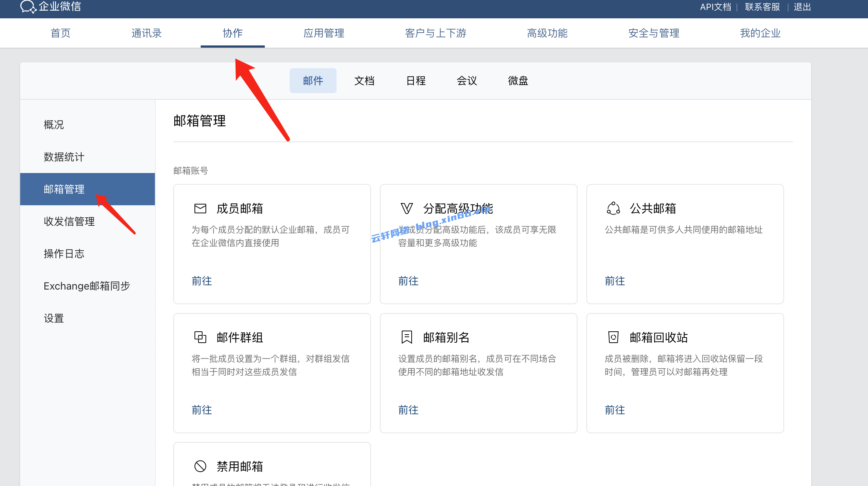Image resolution: width=868 pixels, height=486 pixels.
Task: Switch to the 日程 sub-tab
Action: point(416,81)
